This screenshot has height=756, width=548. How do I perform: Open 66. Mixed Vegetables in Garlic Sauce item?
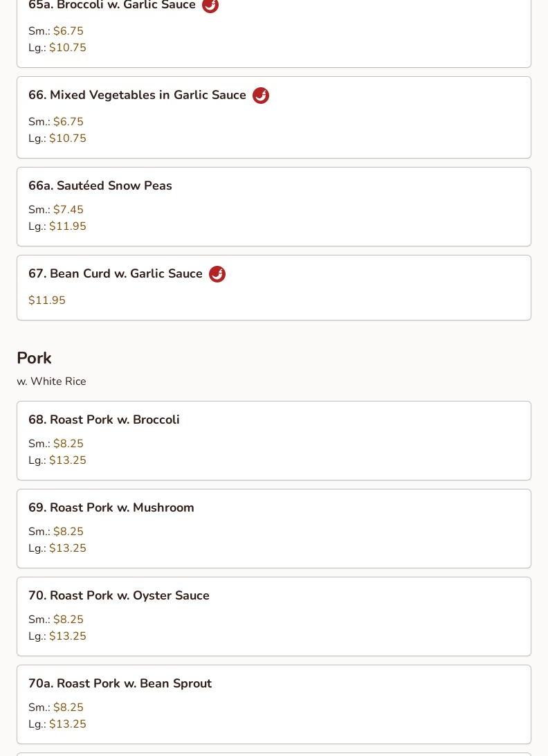(x=137, y=96)
